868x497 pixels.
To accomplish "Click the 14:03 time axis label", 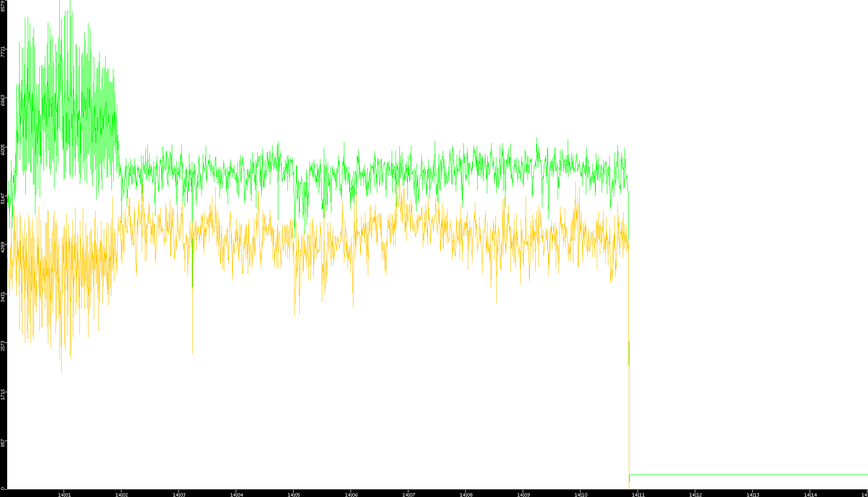I will click(x=179, y=494).
